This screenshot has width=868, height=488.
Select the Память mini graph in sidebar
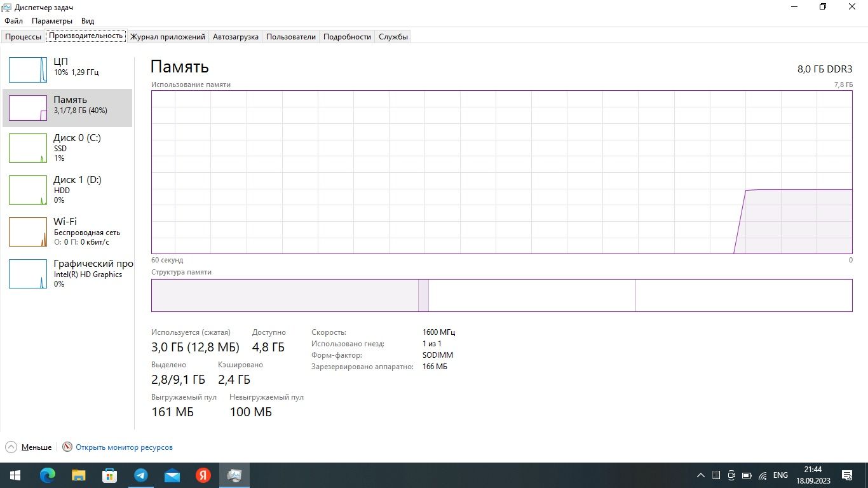tap(28, 108)
